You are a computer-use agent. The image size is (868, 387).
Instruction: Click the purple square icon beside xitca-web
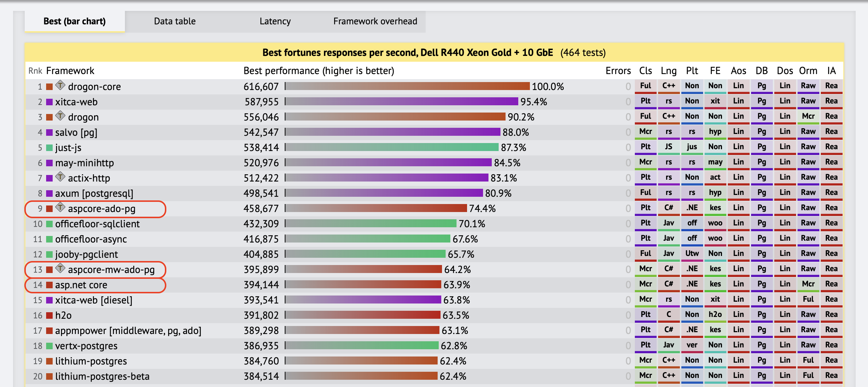click(x=49, y=102)
